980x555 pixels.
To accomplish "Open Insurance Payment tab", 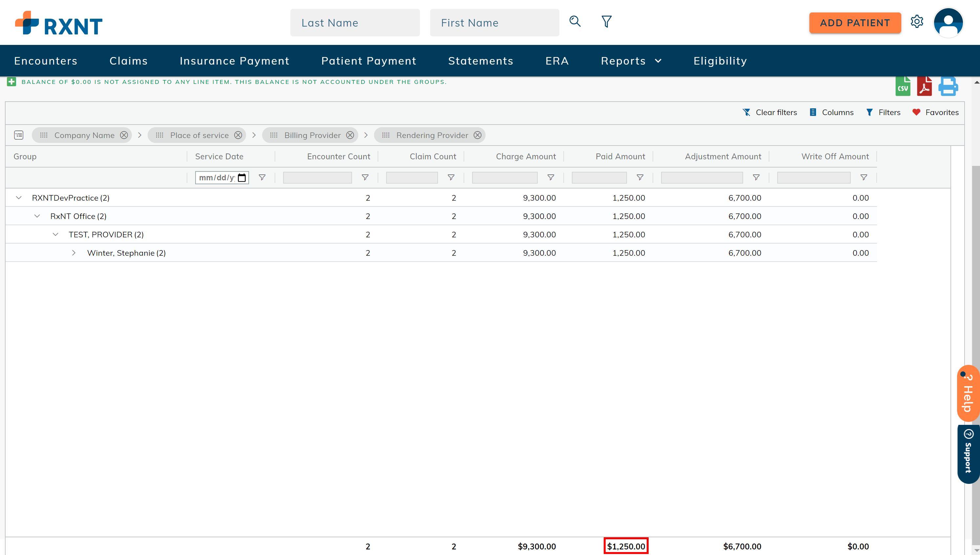I will click(235, 61).
